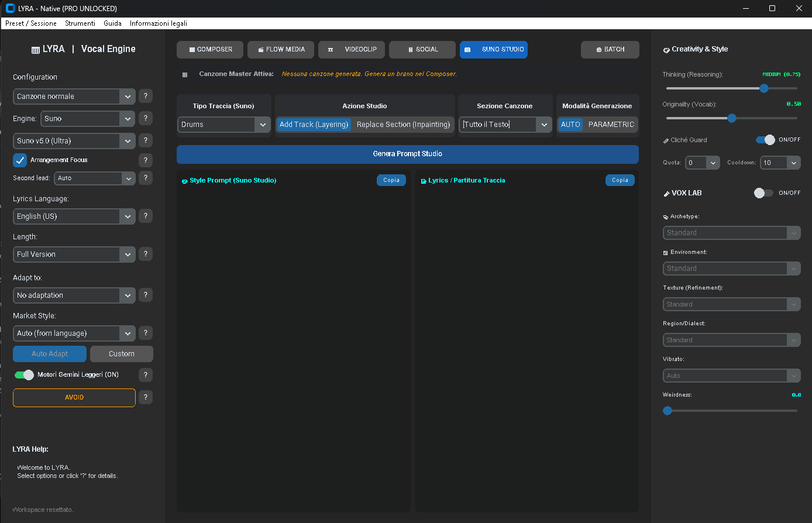Screen dimensions: 812x523
Task: Open the Market Style Auto dropdown
Action: [x=74, y=333]
